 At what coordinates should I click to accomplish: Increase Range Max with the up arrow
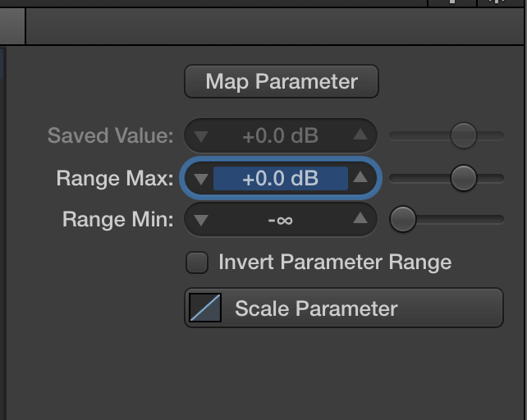pos(360,178)
